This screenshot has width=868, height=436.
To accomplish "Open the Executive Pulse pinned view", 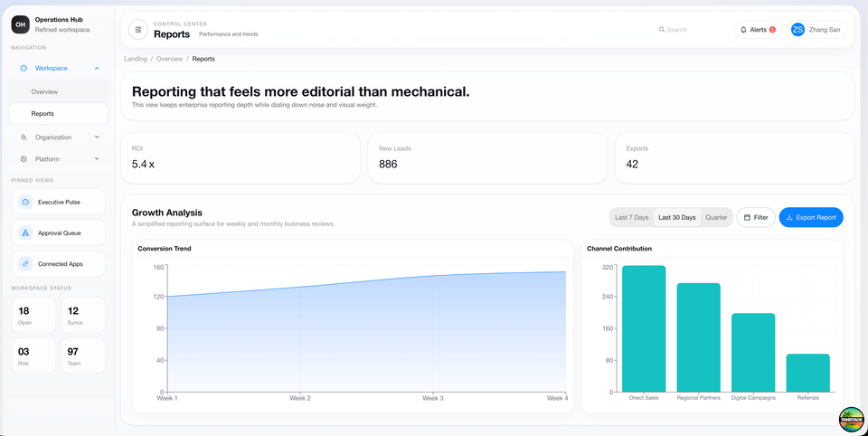I will [x=58, y=203].
